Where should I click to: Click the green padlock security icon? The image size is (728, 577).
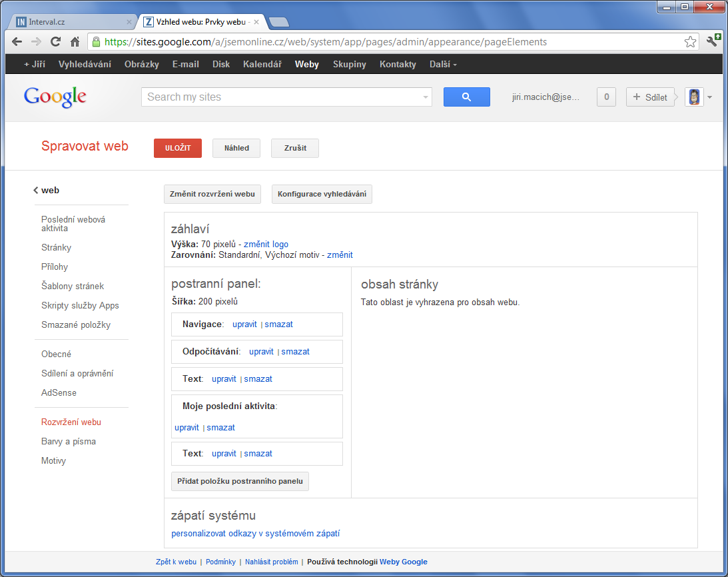96,42
